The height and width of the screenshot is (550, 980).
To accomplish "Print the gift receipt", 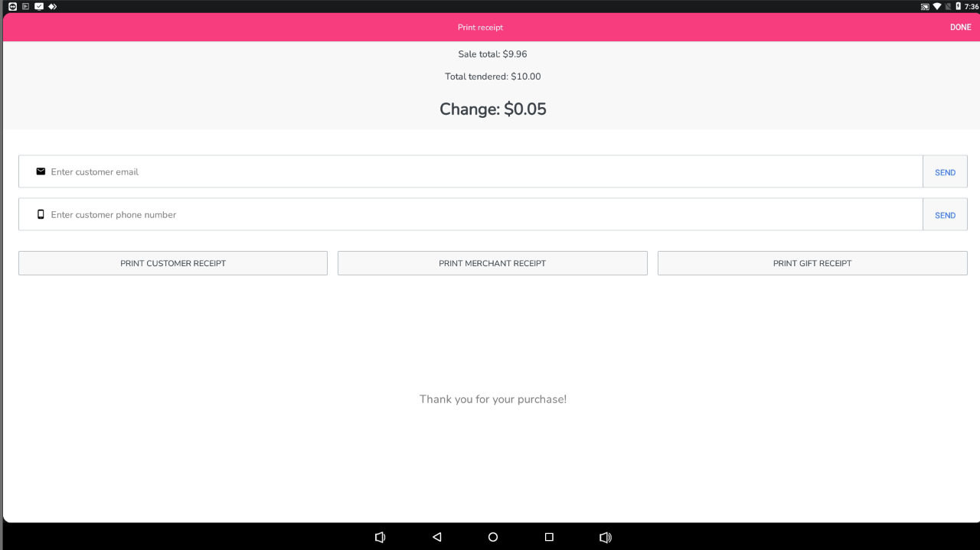I will pos(812,263).
